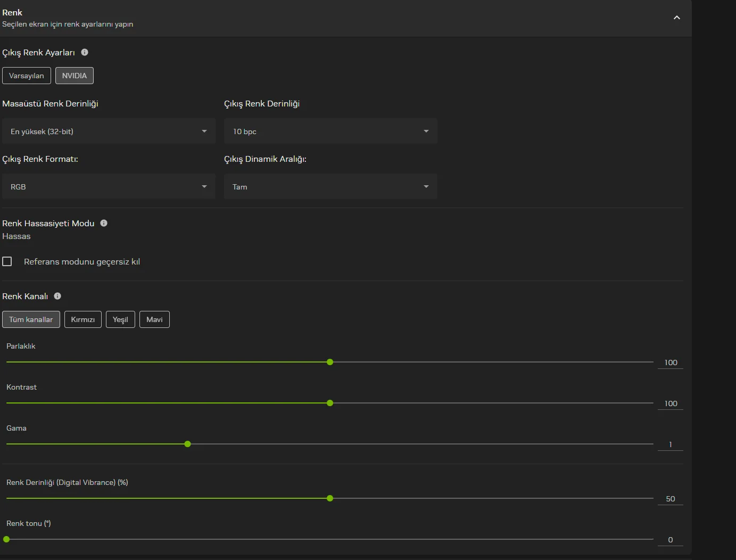Open Çıkış Dinamik Aralığı dropdown
The width and height of the screenshot is (736, 560).
pyautogui.click(x=330, y=187)
